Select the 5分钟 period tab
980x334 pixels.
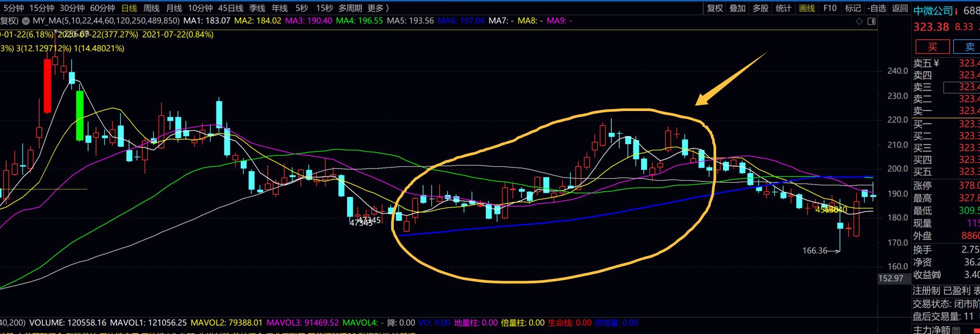click(14, 8)
